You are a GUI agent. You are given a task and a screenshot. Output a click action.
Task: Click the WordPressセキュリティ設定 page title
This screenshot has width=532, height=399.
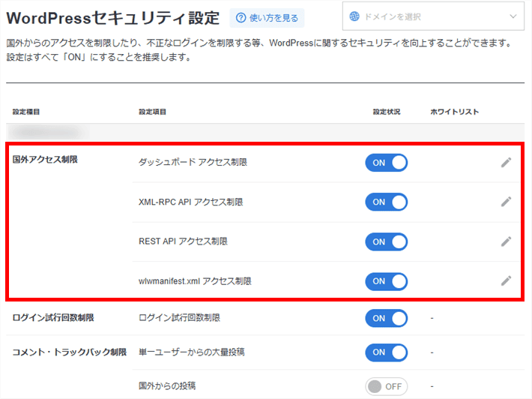tap(113, 18)
